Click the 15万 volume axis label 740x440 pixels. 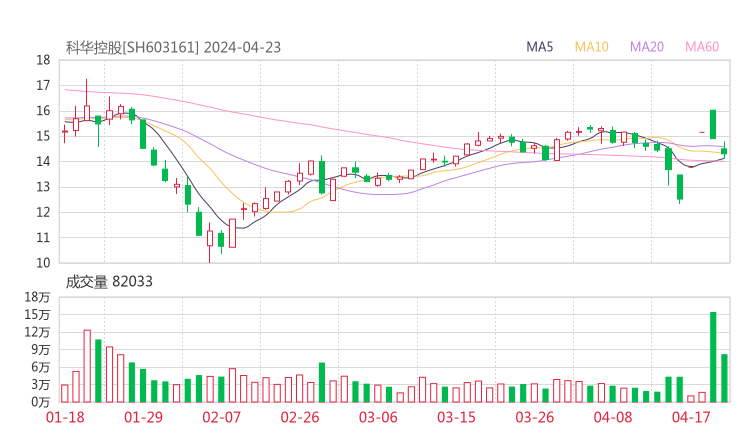37,314
